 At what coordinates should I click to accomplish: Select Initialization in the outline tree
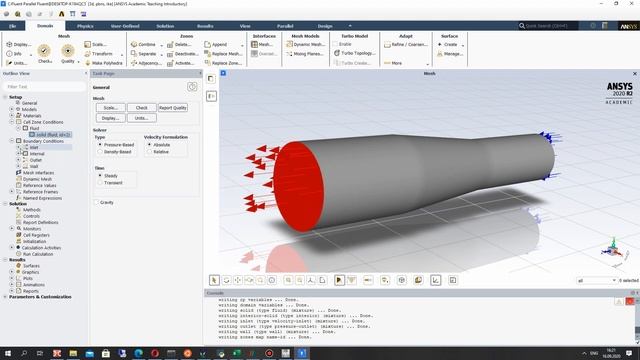[x=34, y=241]
